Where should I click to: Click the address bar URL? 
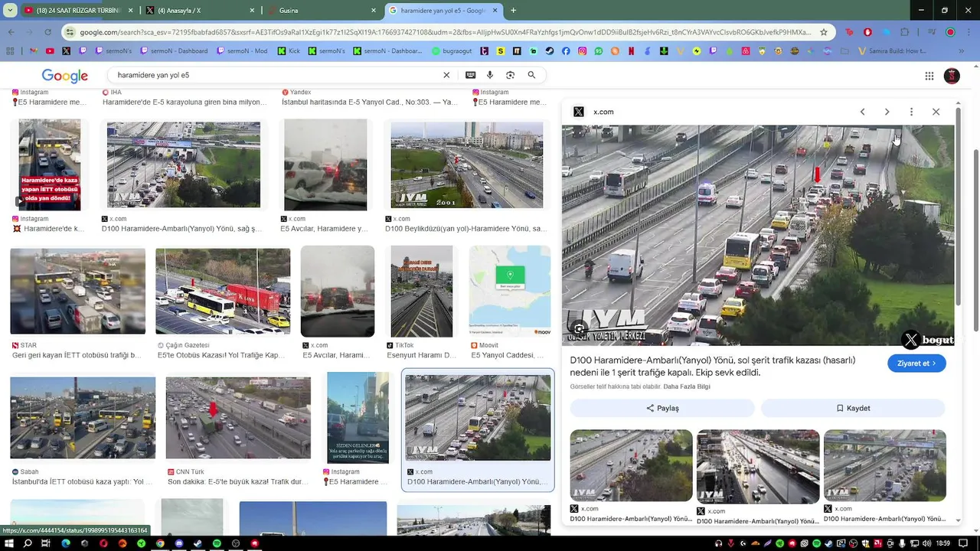(444, 32)
